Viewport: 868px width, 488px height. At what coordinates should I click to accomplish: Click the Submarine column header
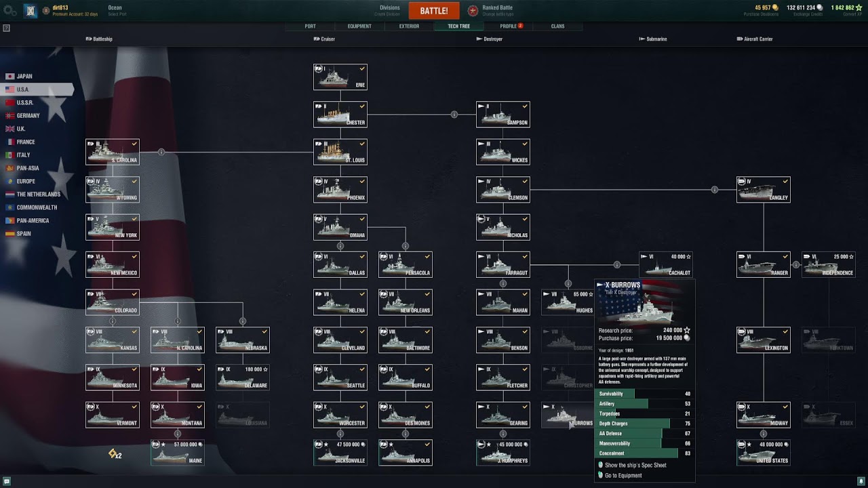point(653,39)
